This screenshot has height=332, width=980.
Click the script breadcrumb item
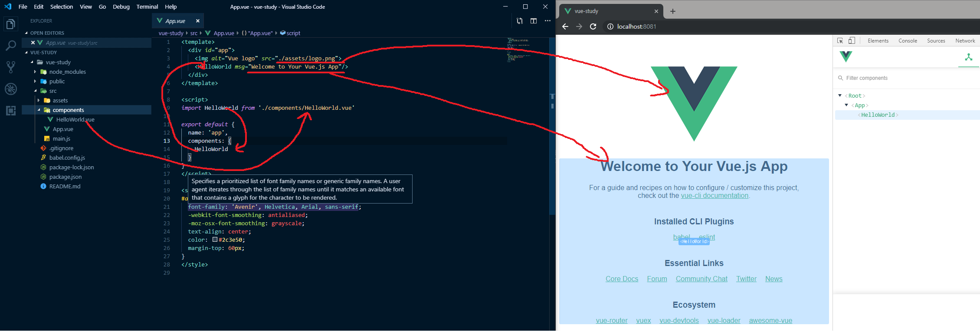290,33
